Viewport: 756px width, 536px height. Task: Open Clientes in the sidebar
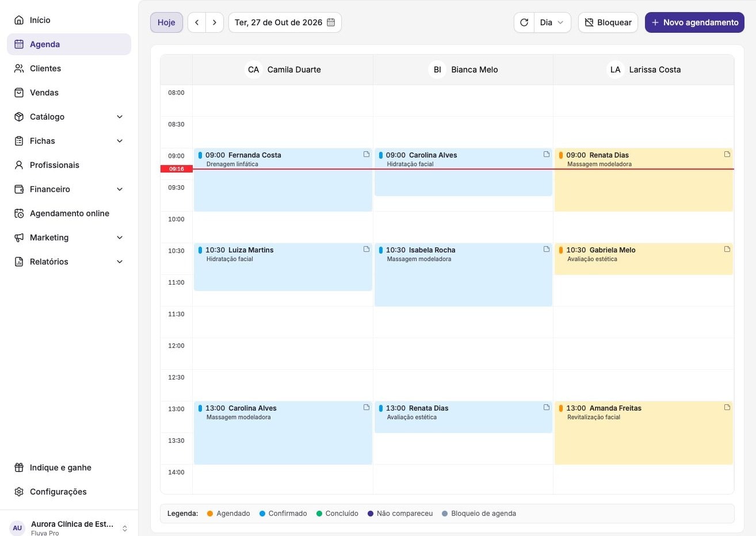(69, 68)
